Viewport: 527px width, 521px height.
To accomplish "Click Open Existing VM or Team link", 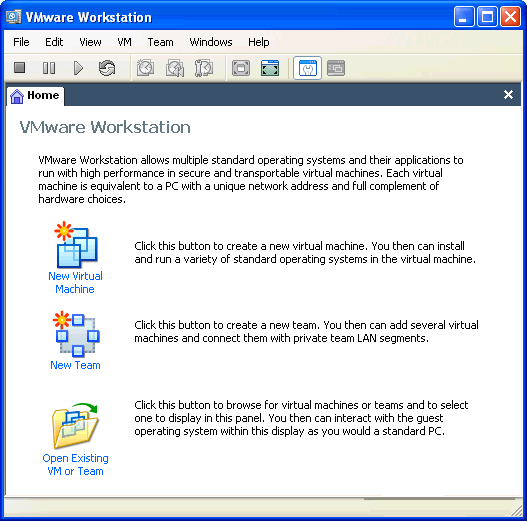I will coord(75,465).
